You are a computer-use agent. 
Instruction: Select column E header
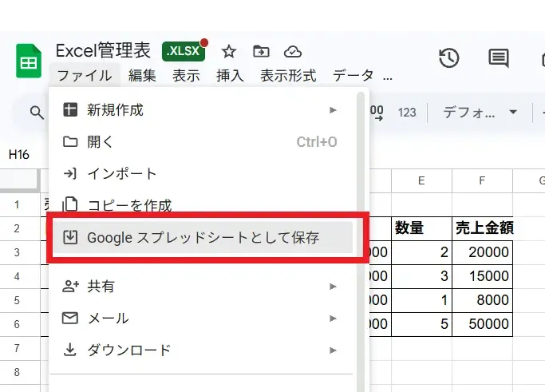coord(421,180)
